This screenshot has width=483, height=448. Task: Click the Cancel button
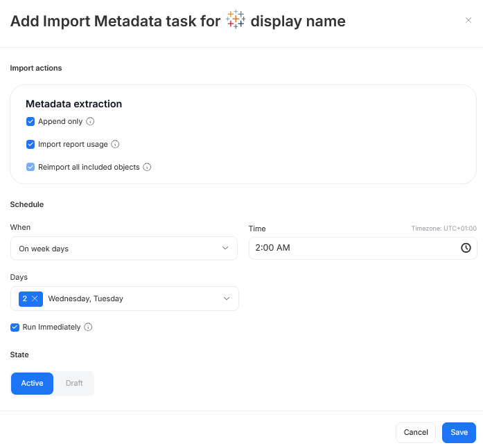coord(416,433)
